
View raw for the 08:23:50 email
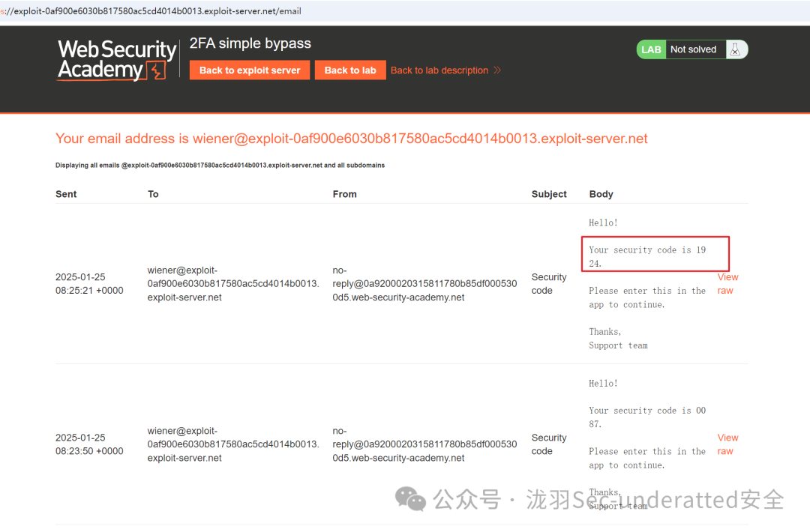[x=727, y=444]
